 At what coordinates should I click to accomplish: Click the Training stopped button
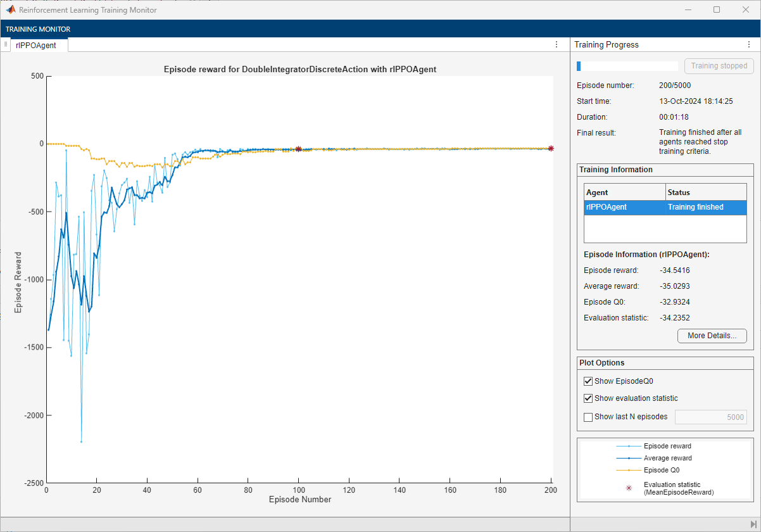(719, 66)
